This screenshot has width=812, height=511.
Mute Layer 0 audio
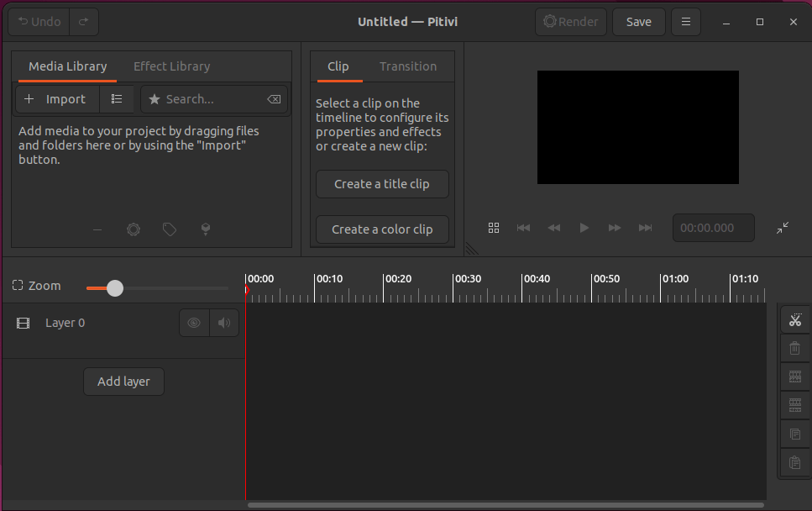pos(224,323)
